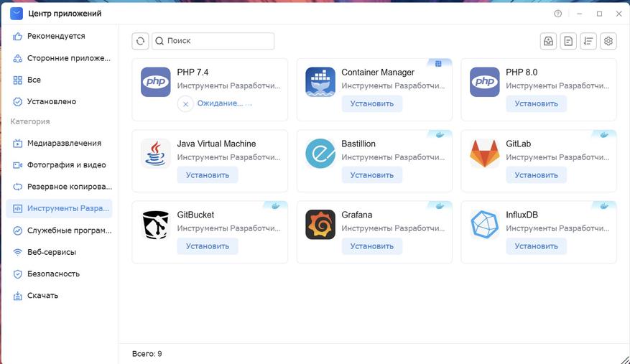The width and height of the screenshot is (630, 364).
Task: Open the log document icon in toolbar
Action: [568, 41]
